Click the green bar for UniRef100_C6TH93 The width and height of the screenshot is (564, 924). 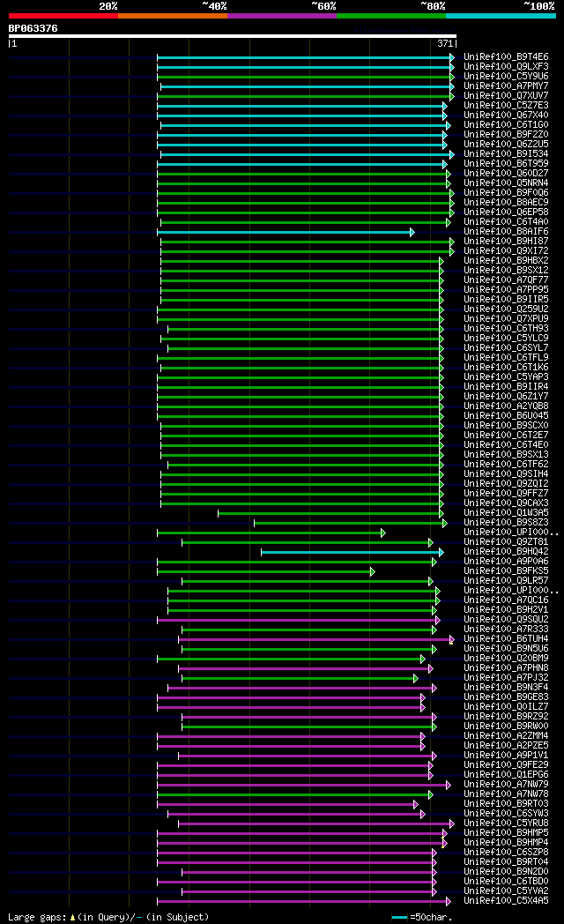point(306,330)
